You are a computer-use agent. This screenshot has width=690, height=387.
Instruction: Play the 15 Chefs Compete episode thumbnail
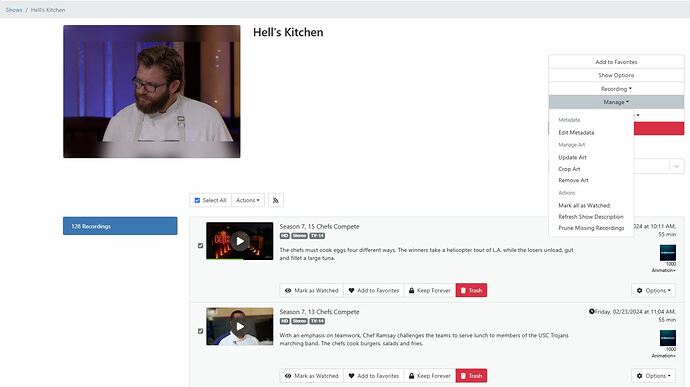pyautogui.click(x=239, y=241)
